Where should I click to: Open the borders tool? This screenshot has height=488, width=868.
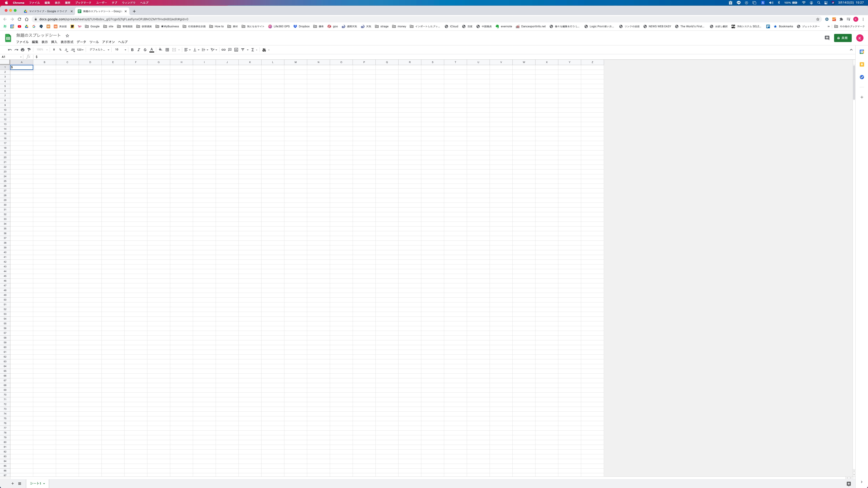167,50
